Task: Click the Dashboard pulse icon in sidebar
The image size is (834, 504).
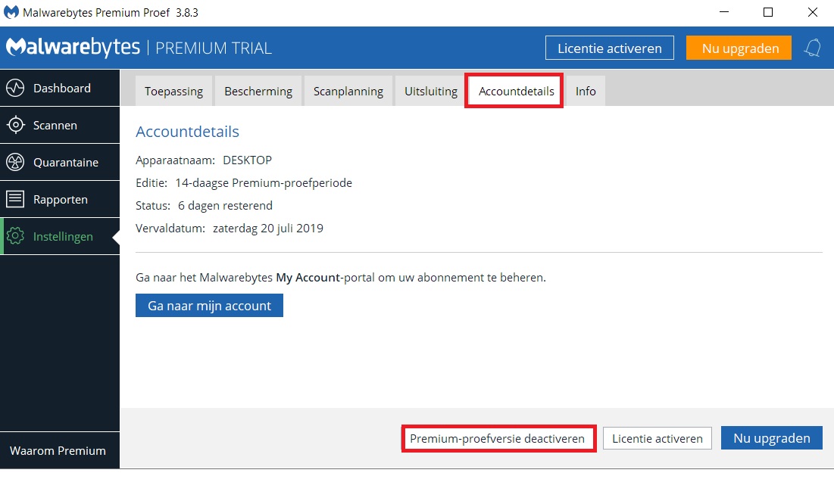Action: [x=15, y=88]
